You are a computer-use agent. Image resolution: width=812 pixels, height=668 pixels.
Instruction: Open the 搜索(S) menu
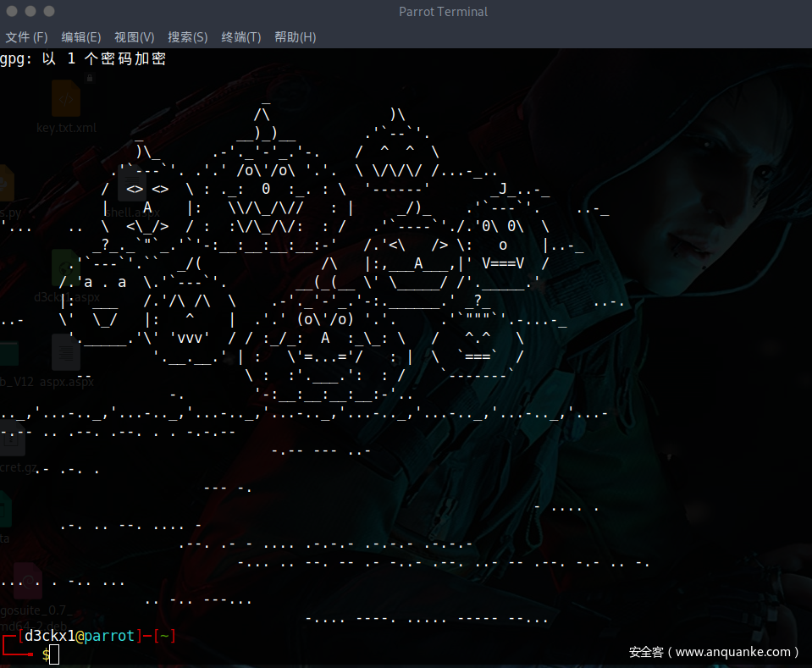(x=187, y=37)
